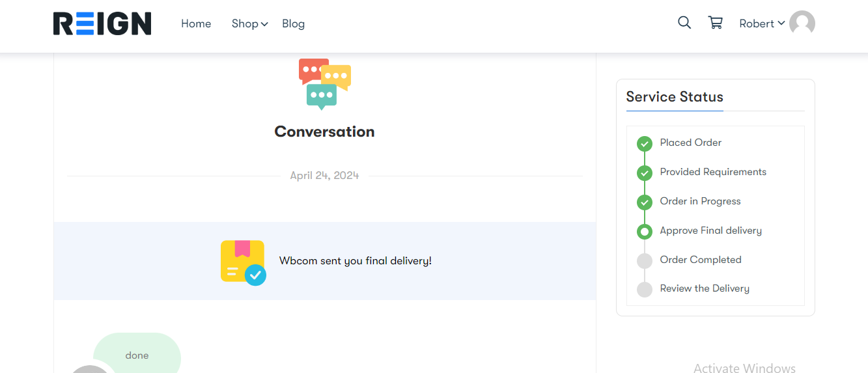Click Robert's profile avatar
Screen dimensions: 868x373
(802, 23)
